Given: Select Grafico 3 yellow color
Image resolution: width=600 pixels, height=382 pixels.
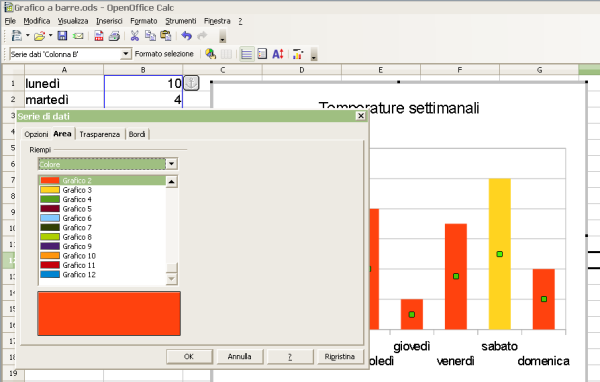Looking at the screenshot, I should [x=102, y=190].
